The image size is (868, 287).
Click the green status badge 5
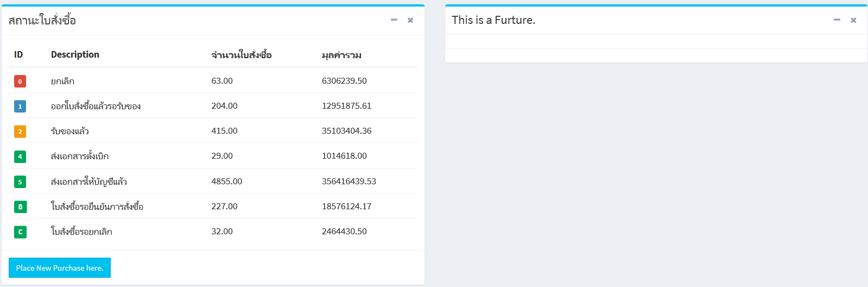click(20, 182)
